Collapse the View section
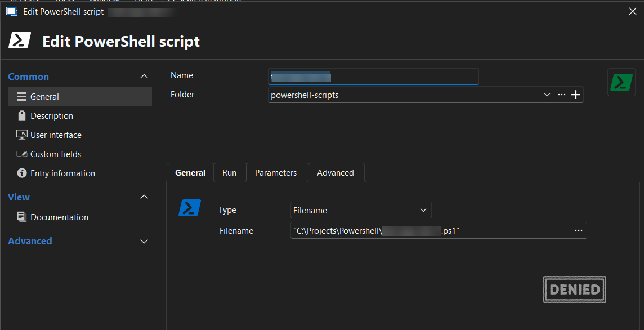 (x=144, y=197)
